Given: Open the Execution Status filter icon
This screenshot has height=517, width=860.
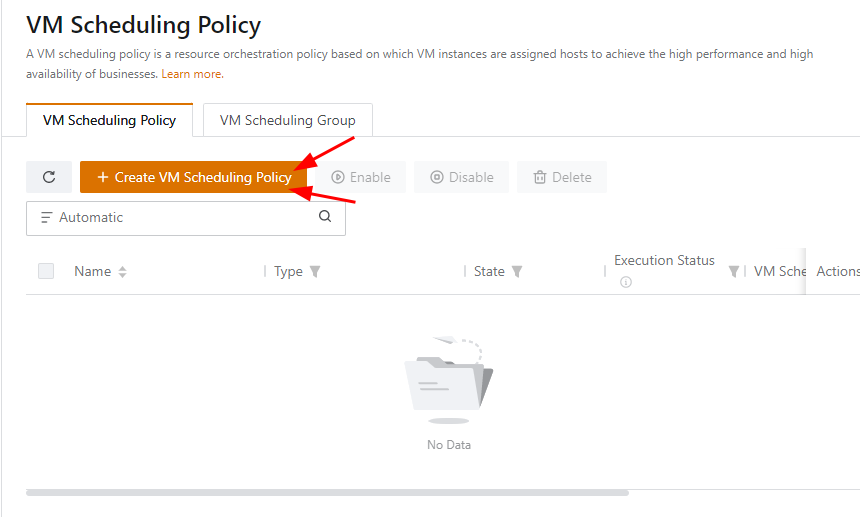Looking at the screenshot, I should (x=733, y=272).
